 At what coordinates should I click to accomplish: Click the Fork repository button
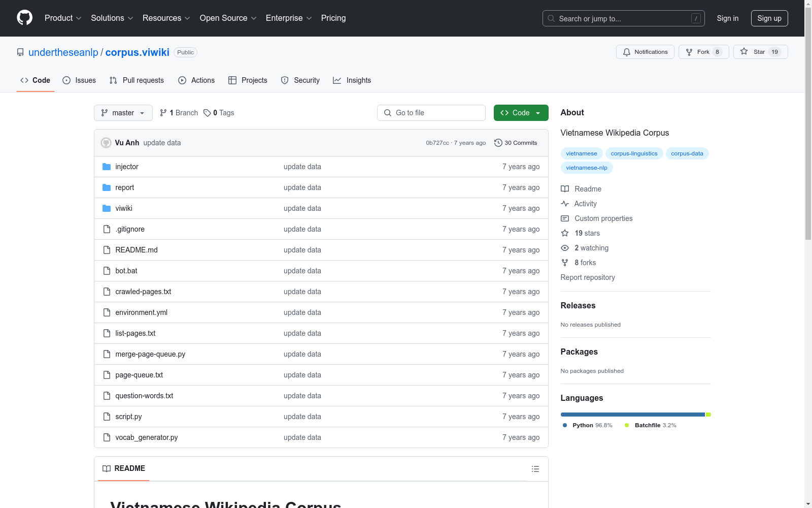(x=703, y=52)
